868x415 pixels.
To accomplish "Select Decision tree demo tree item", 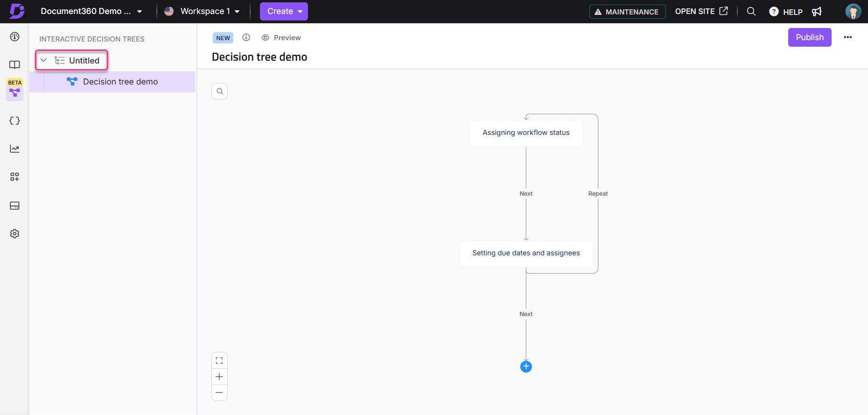I will (x=112, y=82).
